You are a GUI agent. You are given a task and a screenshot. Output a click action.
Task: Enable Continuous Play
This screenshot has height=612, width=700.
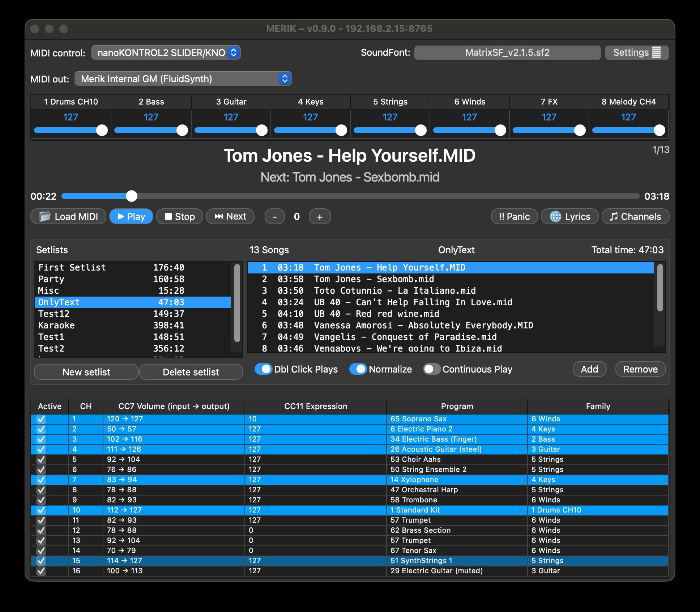tap(431, 369)
